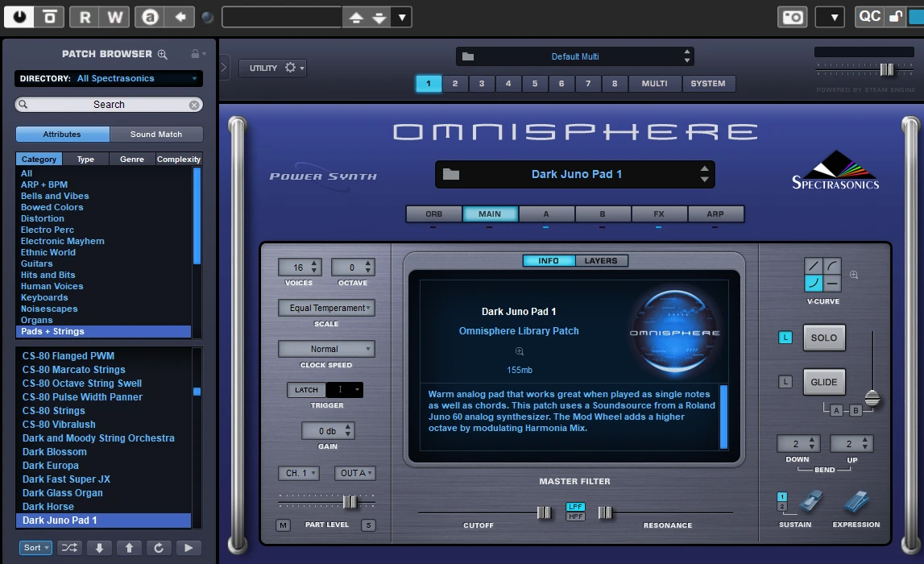Select part 2 button
Screen dimensions: 924x564
tap(455, 84)
